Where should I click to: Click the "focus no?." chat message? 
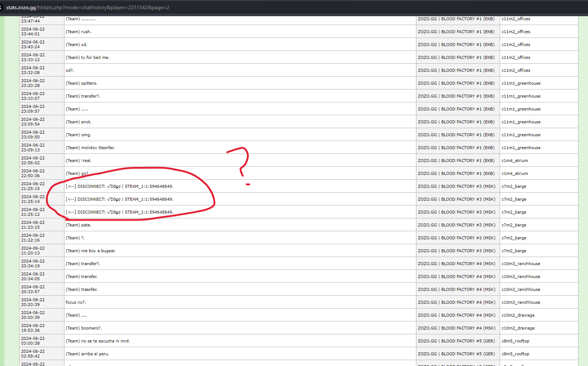click(x=75, y=302)
